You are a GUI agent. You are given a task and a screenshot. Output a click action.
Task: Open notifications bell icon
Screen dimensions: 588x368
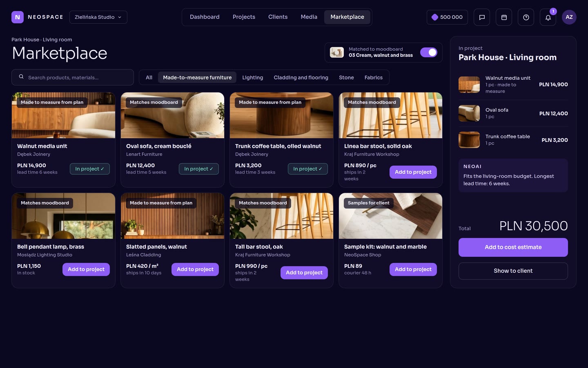tap(548, 17)
